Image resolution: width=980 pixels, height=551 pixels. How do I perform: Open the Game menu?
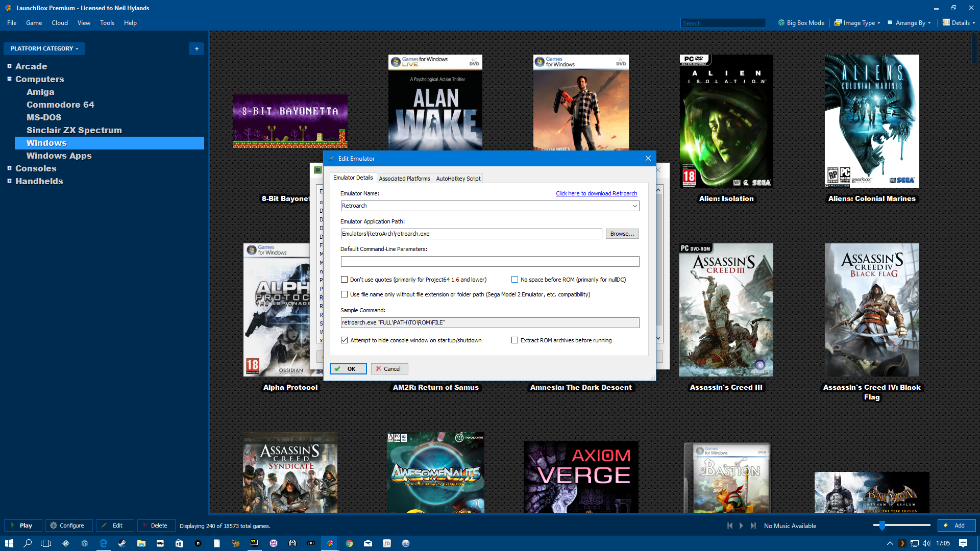pyautogui.click(x=34, y=23)
